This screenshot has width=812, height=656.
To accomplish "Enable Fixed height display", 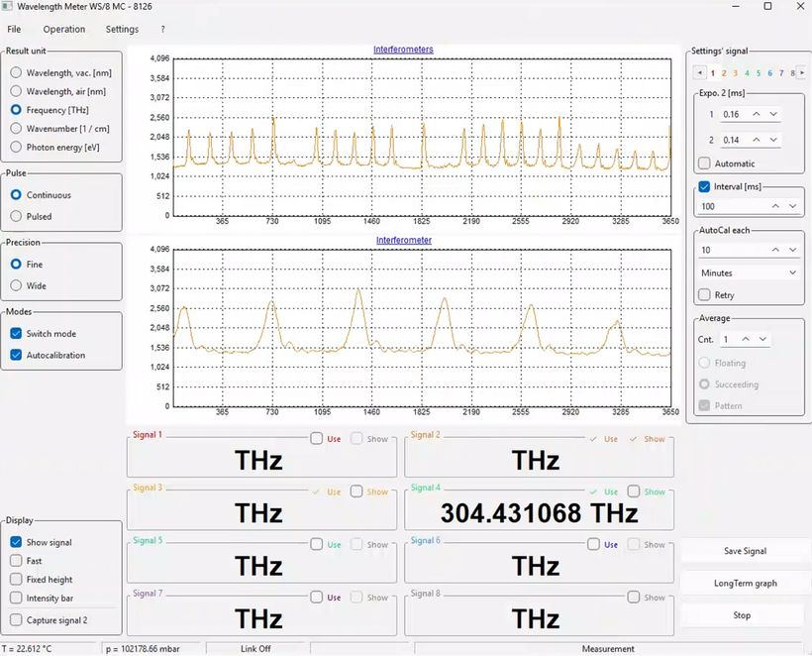I will pos(16,580).
